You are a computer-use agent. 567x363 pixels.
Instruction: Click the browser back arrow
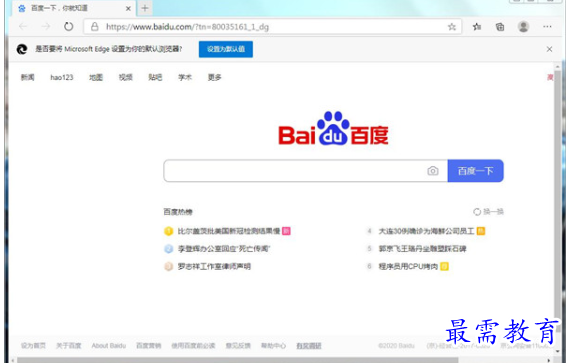tap(23, 26)
